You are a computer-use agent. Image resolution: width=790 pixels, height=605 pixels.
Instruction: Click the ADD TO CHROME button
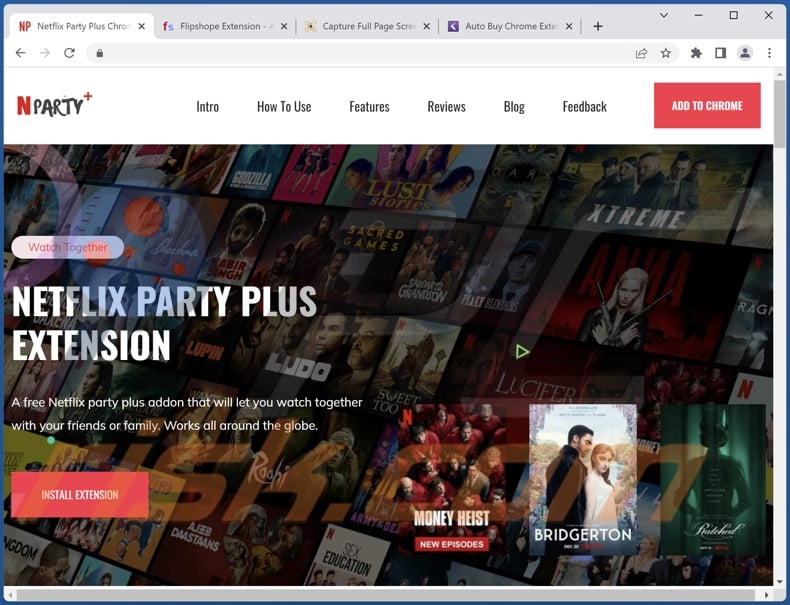pyautogui.click(x=707, y=105)
